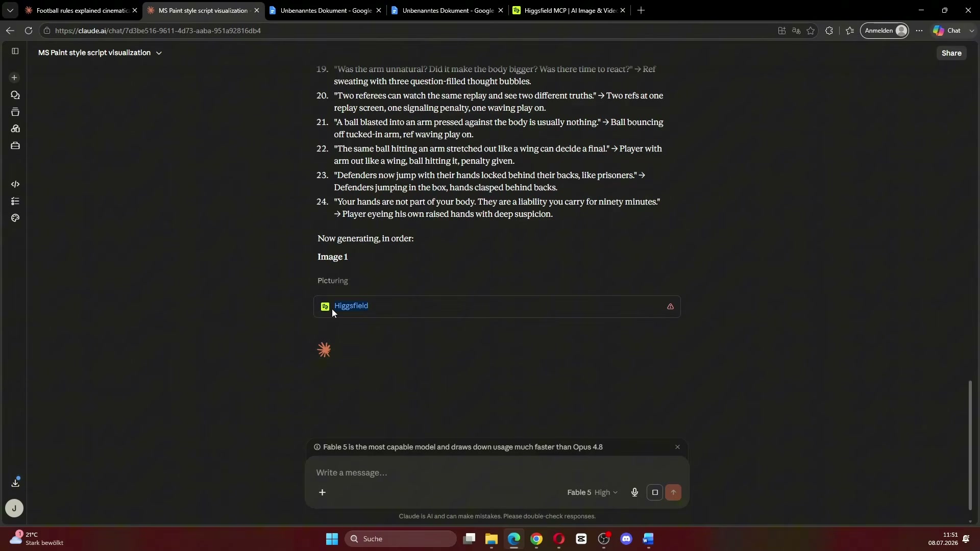Open Google Chrome from taskbar
Image resolution: width=980 pixels, height=551 pixels.
tap(536, 539)
